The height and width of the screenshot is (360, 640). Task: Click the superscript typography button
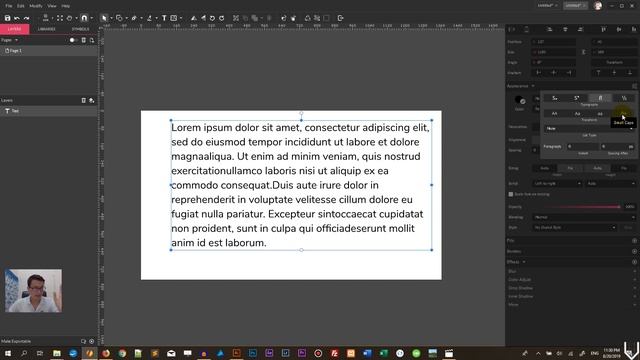point(577,98)
